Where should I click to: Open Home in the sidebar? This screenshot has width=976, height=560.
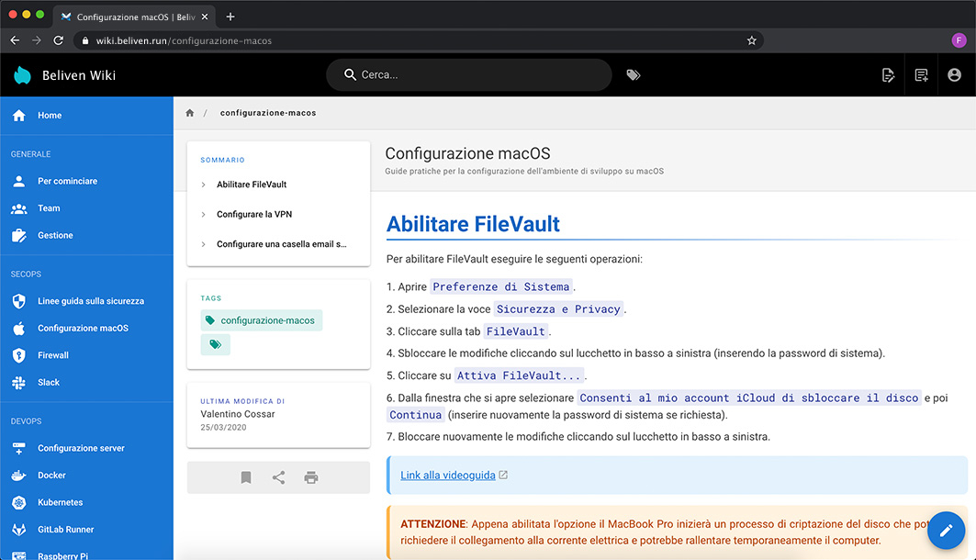(86, 115)
